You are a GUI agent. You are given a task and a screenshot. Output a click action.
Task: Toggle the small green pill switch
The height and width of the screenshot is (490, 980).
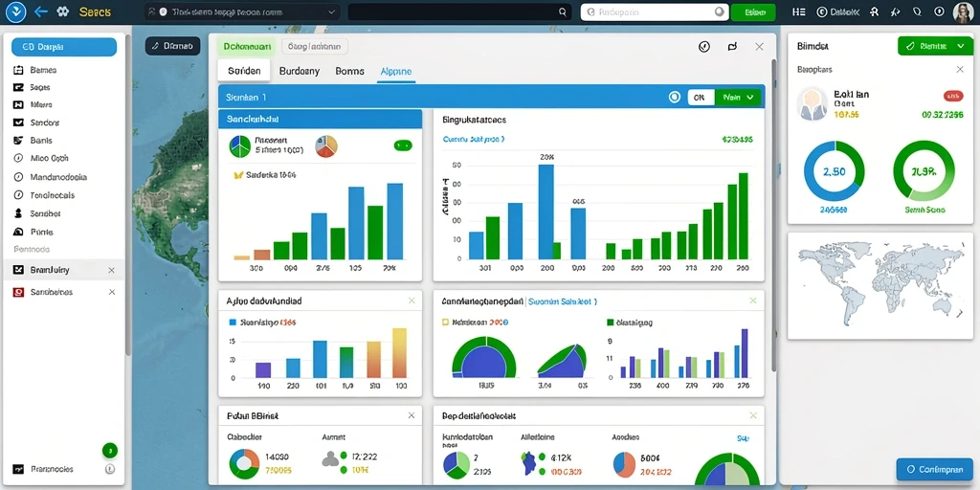click(x=403, y=145)
